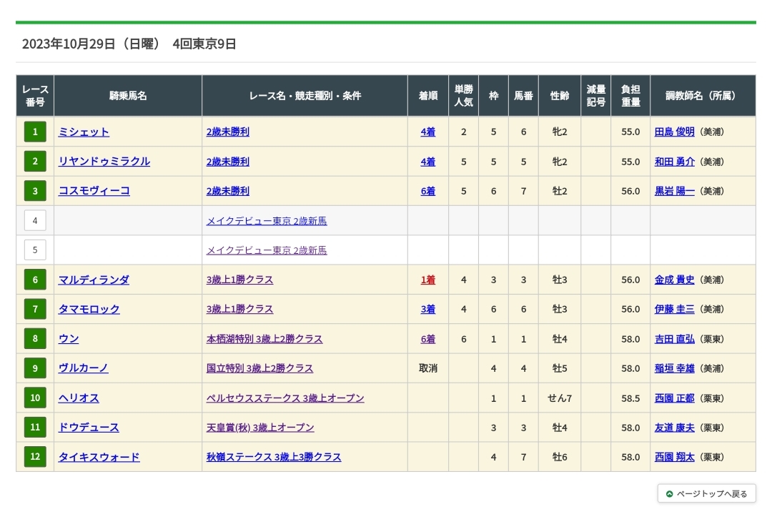Image resolution: width=772 pixels, height=532 pixels.
Task: Open horse link ミシェット
Action: (x=84, y=132)
